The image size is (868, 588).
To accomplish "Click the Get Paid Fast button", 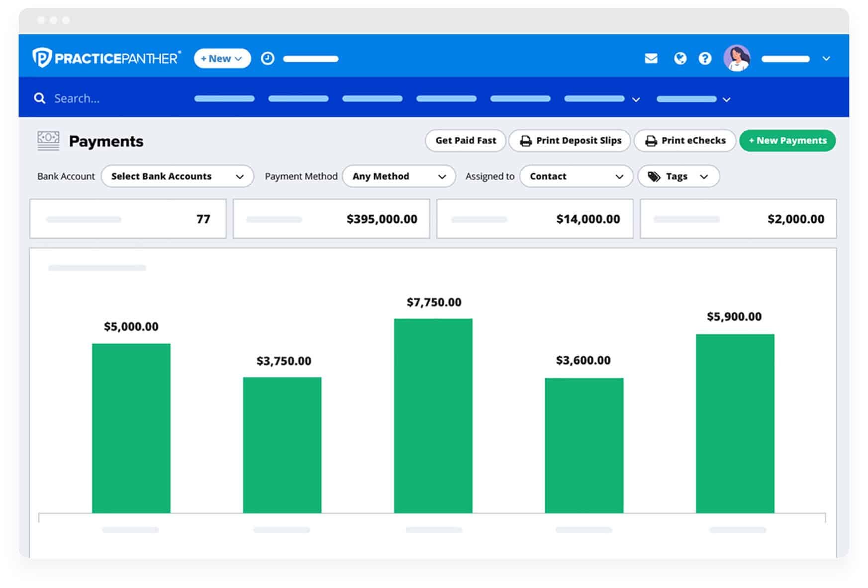I will coord(465,140).
